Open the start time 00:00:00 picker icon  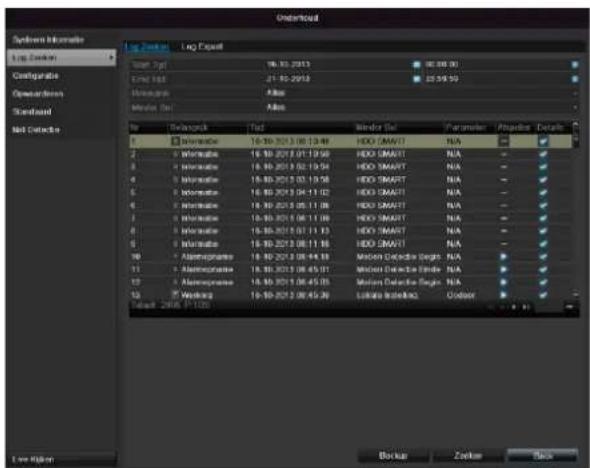pos(575,64)
